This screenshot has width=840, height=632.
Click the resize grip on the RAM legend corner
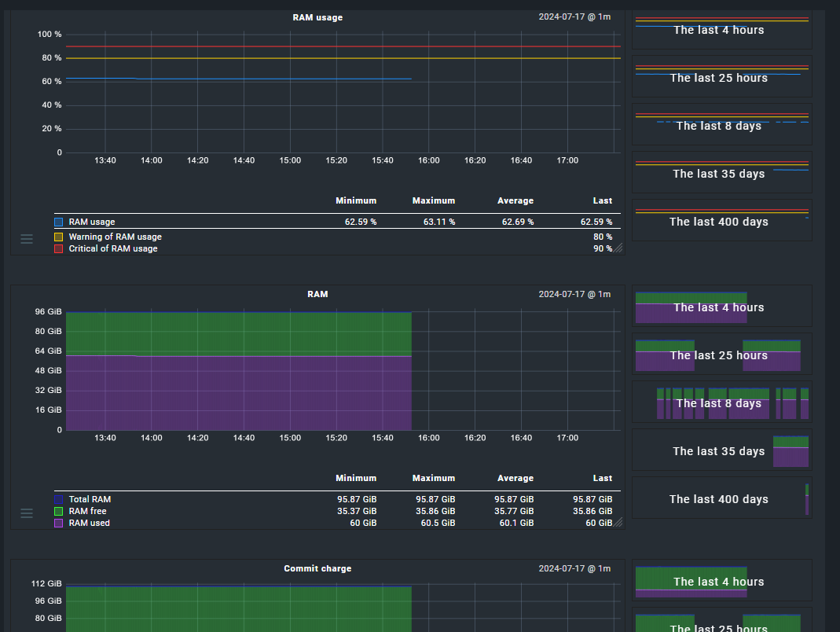coord(618,521)
